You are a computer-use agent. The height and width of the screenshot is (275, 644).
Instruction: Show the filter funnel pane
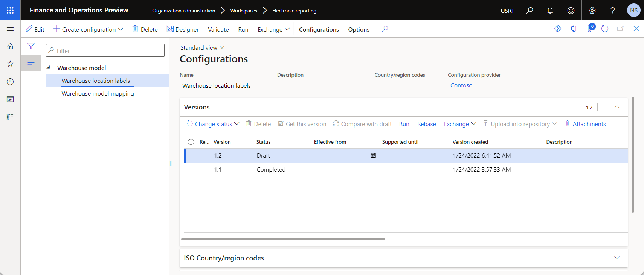31,46
